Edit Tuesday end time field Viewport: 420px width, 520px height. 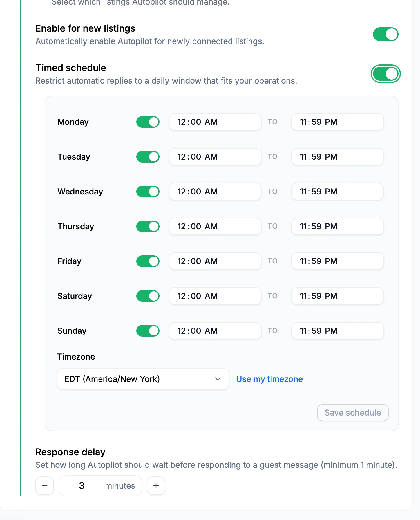pos(337,157)
